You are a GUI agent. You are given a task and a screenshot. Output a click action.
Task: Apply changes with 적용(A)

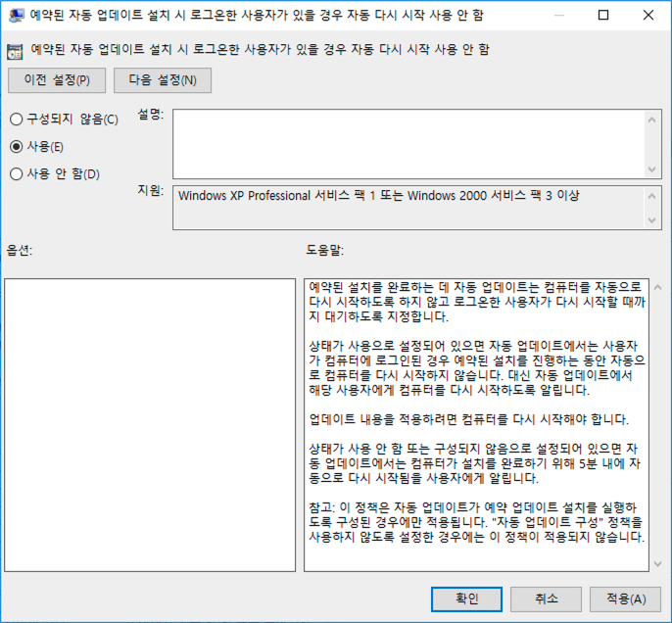click(625, 599)
